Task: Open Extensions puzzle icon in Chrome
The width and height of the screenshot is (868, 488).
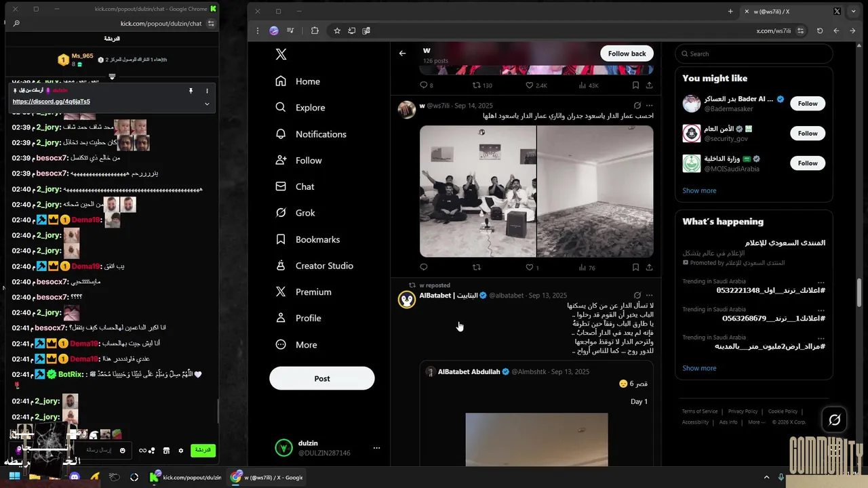Action: pos(315,30)
